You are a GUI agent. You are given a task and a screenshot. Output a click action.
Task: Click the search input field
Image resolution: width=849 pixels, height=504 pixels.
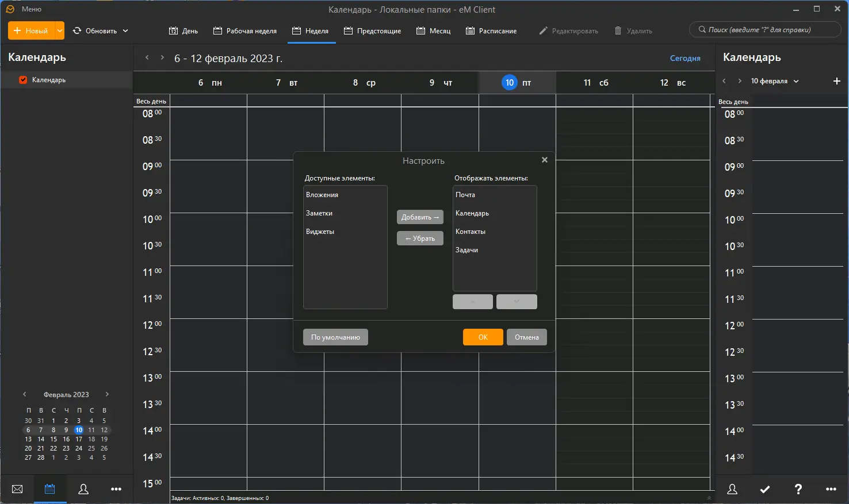pos(765,30)
